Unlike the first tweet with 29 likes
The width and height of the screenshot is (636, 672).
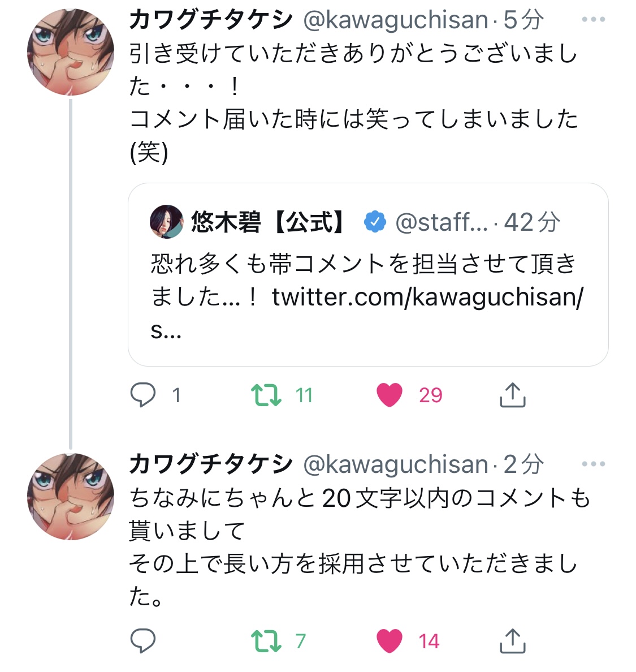(x=390, y=395)
